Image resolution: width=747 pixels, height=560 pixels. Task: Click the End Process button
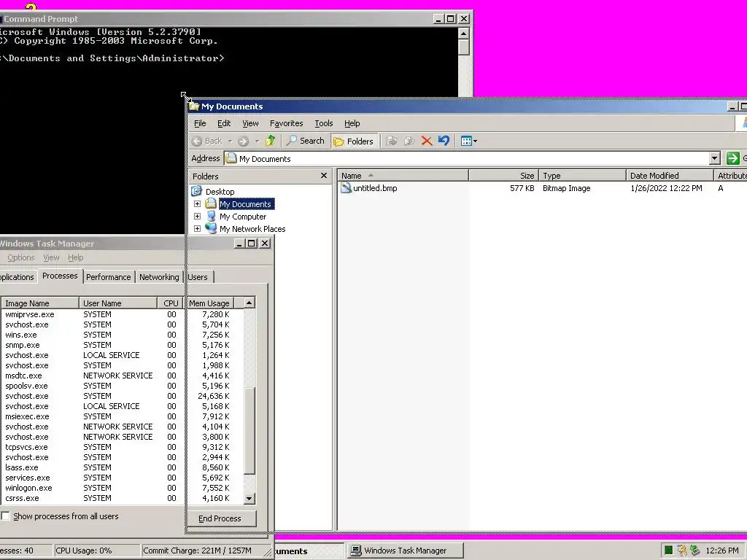coord(220,518)
